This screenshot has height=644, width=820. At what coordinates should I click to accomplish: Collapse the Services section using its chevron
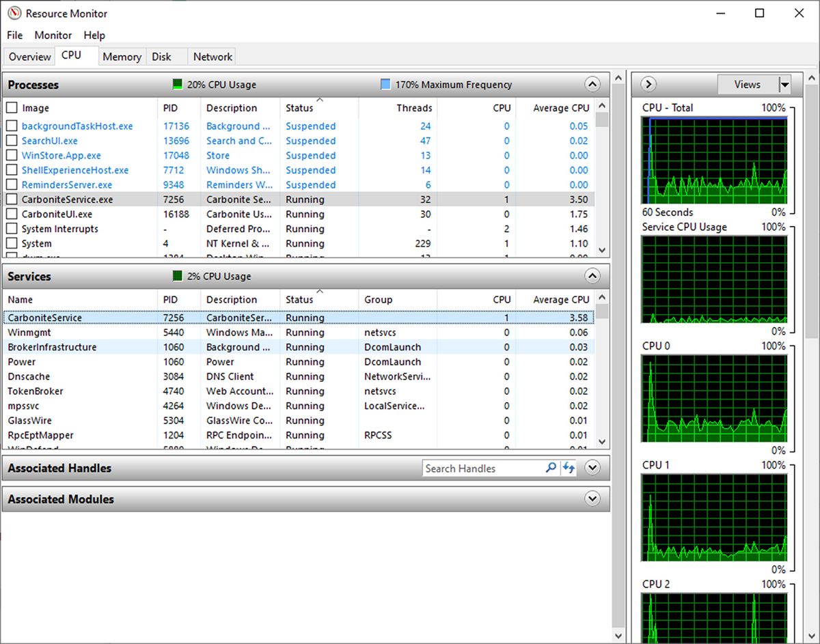592,276
